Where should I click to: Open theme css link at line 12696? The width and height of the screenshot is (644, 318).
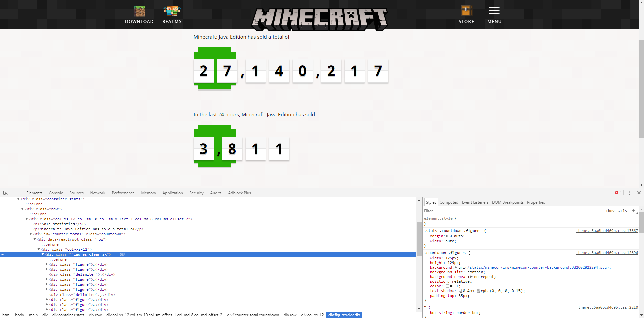607,253
